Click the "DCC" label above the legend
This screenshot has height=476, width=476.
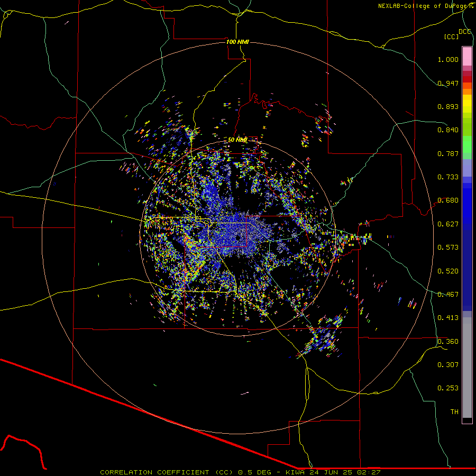pyautogui.click(x=465, y=32)
